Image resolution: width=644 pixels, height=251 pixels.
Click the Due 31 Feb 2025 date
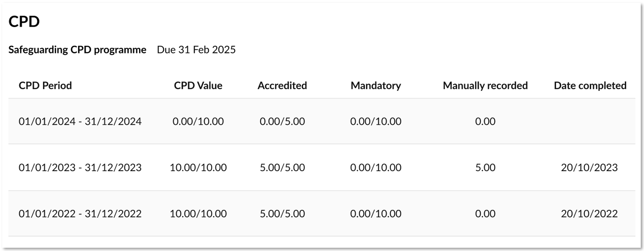tap(196, 49)
